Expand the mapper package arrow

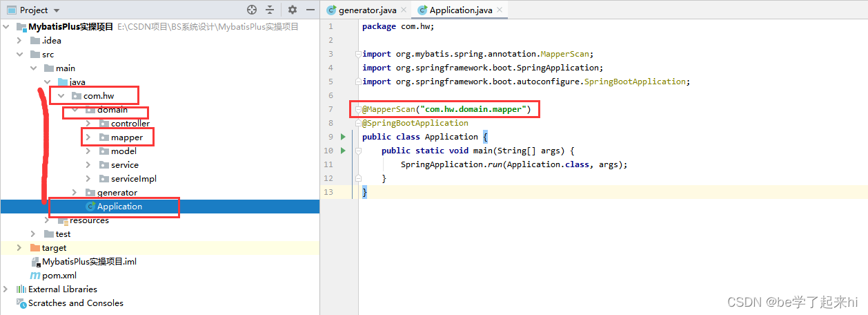point(88,137)
